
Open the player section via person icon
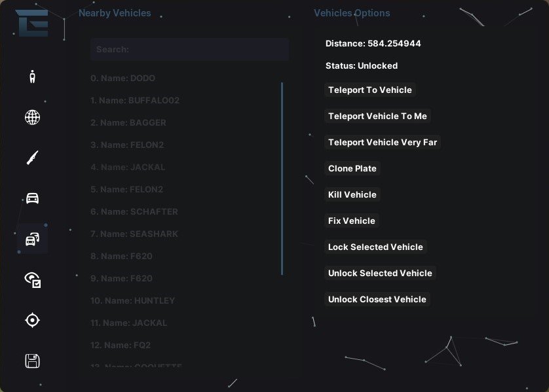pyautogui.click(x=32, y=77)
